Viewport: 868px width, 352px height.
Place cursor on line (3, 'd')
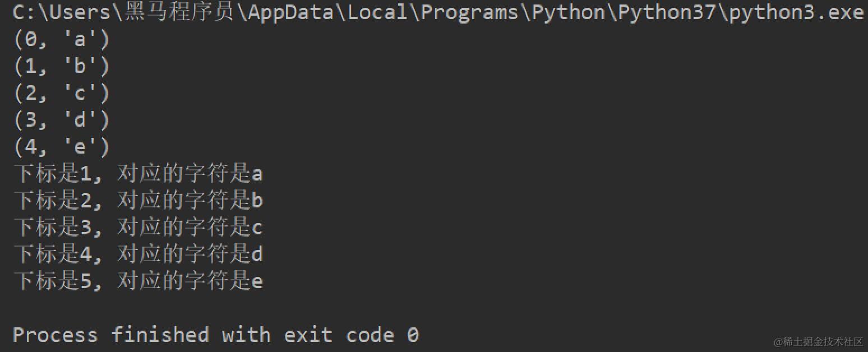point(62,121)
